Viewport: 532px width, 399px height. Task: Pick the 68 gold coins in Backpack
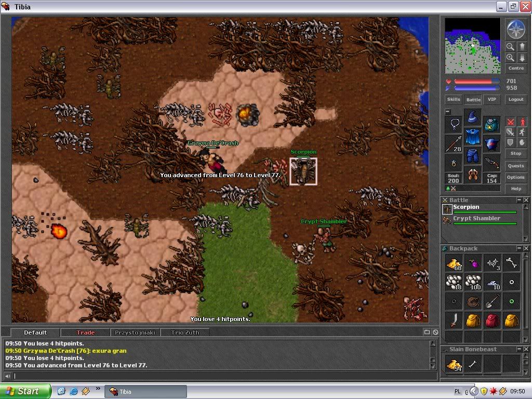[454, 263]
